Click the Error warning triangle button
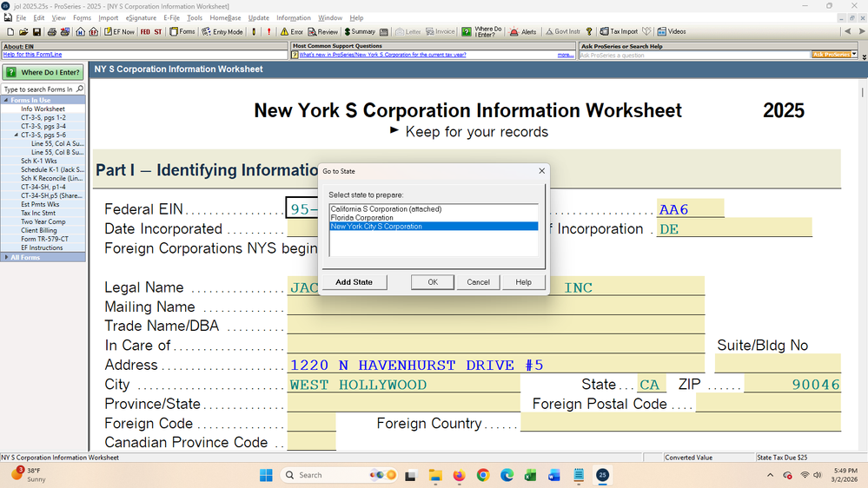This screenshot has height=488, width=868. (292, 31)
